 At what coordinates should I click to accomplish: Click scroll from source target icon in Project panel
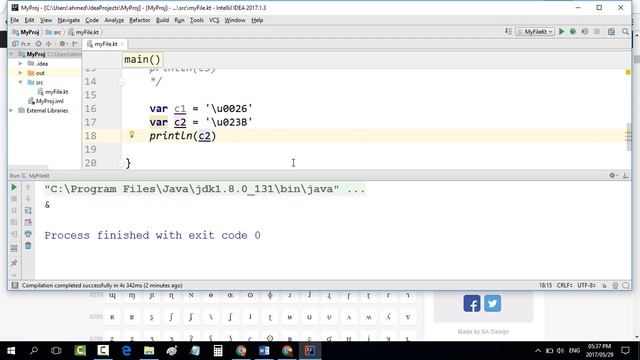point(38,44)
